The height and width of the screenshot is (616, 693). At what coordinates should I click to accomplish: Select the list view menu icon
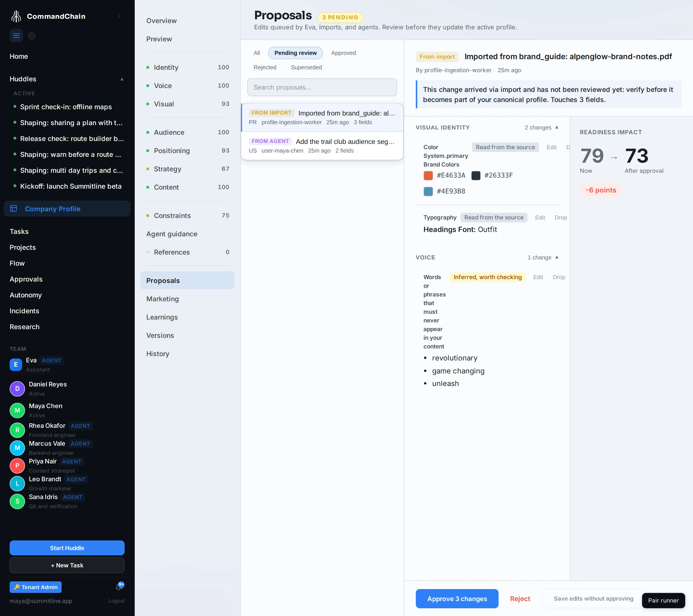[16, 36]
